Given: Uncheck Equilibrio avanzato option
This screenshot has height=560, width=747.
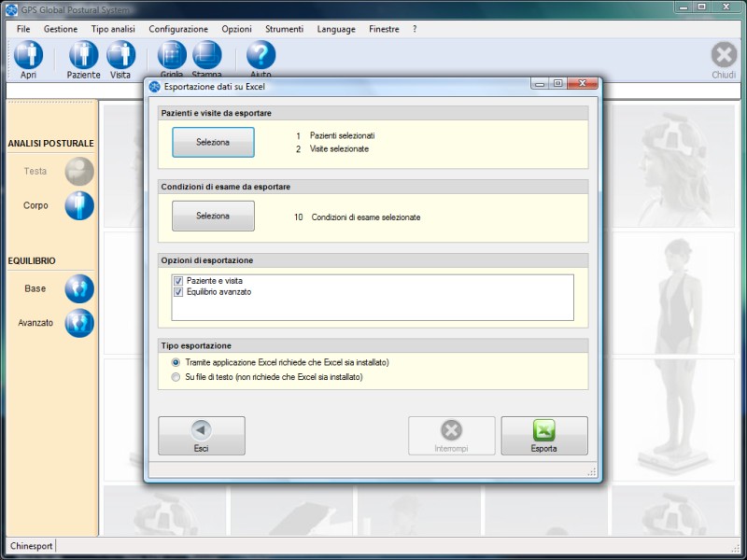Looking at the screenshot, I should tap(178, 292).
